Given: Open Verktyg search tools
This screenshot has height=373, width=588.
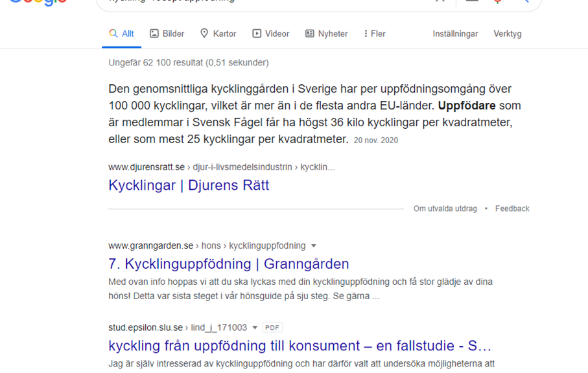Looking at the screenshot, I should point(508,34).
